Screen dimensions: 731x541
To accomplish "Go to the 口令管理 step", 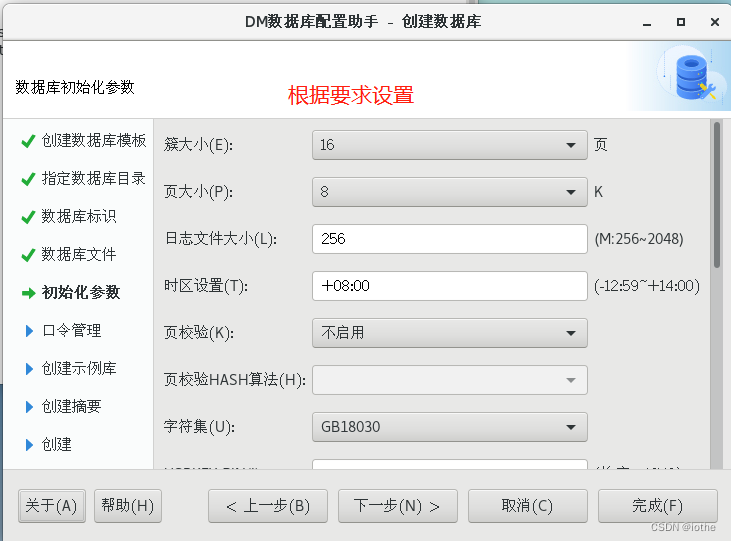I will click(71, 331).
